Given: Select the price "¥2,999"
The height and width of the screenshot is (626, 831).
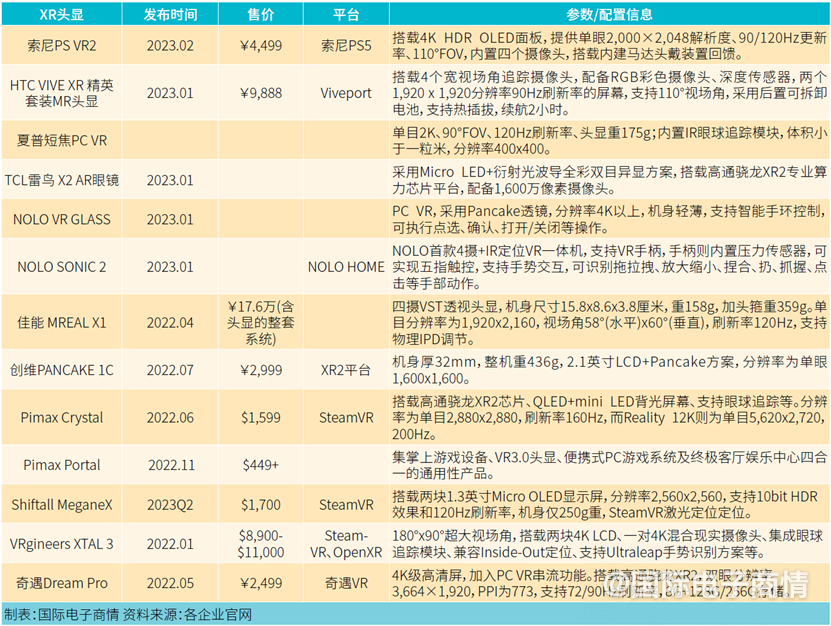Looking at the screenshot, I should coord(261,370).
